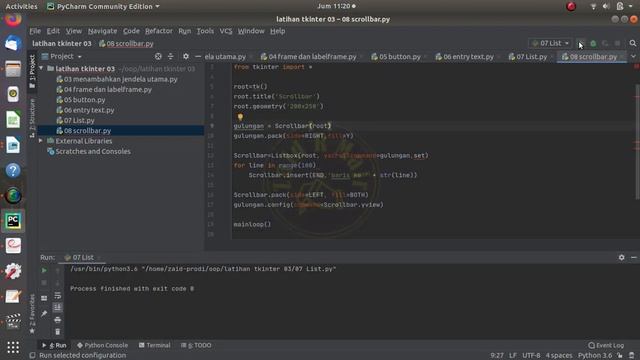640x360 pixels.
Task: Launch PyCharm from the Ubuntu dock
Action: click(x=13, y=221)
